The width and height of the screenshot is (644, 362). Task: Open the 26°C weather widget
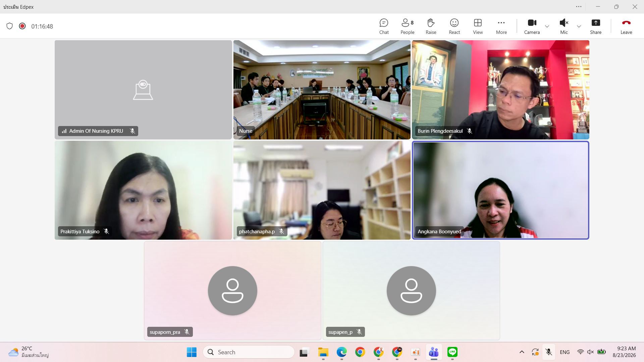(x=29, y=352)
